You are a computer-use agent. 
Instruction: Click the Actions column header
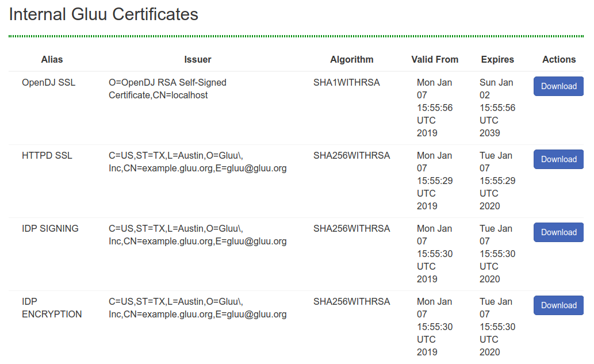(558, 59)
